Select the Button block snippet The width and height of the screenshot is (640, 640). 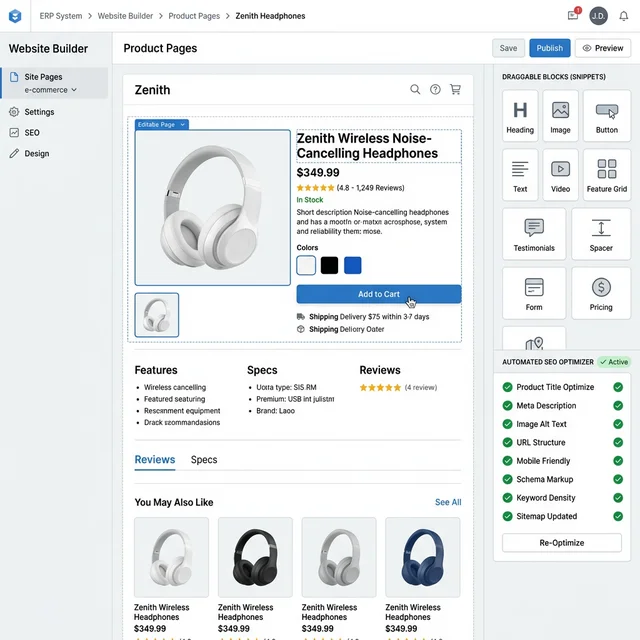click(x=607, y=116)
